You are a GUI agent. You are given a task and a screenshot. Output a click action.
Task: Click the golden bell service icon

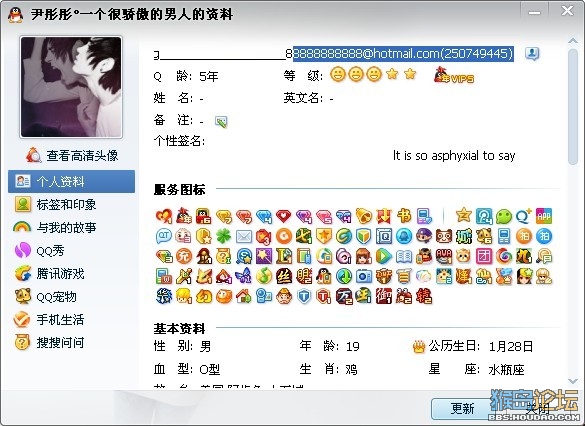[x=364, y=216]
